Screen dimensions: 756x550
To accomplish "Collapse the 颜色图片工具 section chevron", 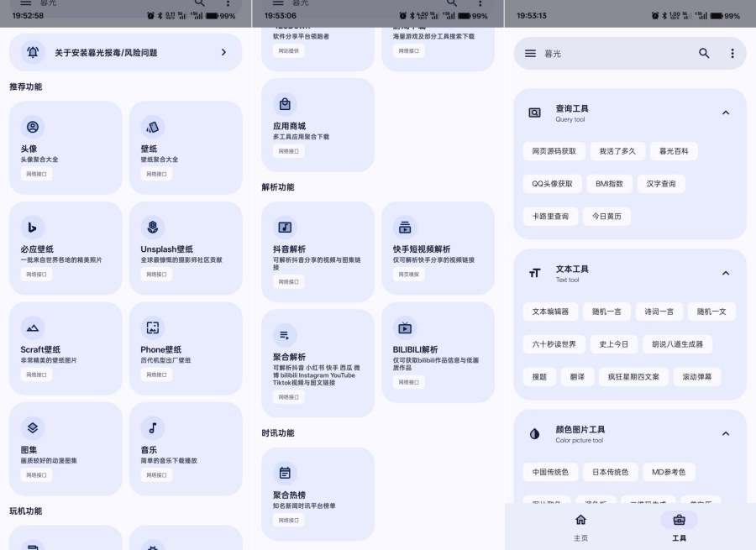I will tap(726, 434).
